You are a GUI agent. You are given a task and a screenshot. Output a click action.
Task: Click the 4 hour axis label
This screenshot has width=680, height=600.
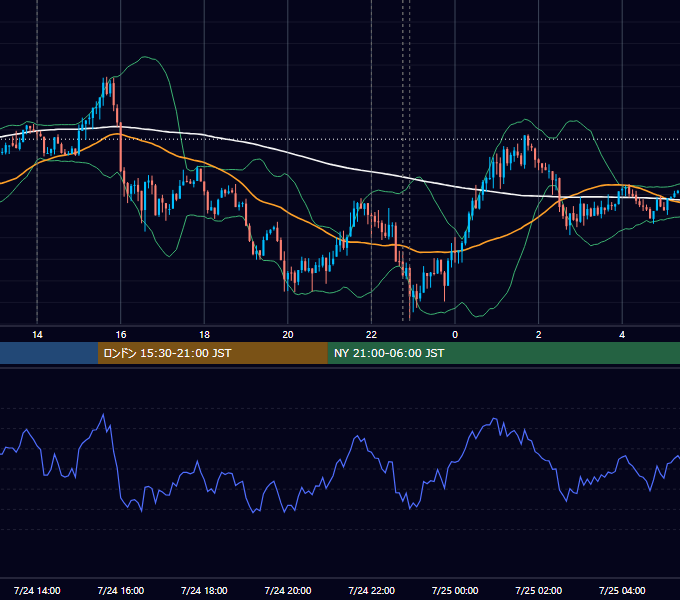[622, 334]
